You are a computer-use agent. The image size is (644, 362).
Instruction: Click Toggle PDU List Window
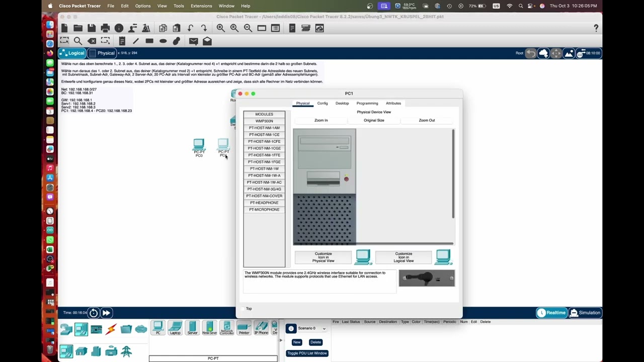(307, 353)
